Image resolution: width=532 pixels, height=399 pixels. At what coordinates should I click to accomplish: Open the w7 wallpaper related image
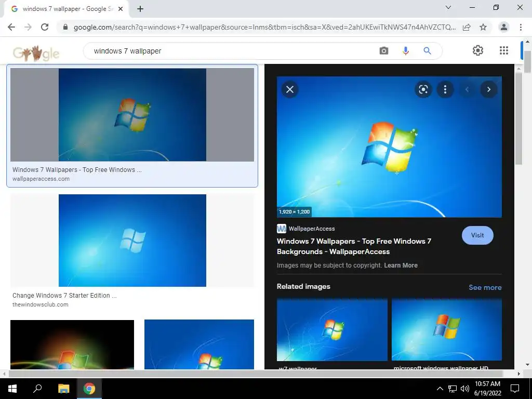pos(332,329)
